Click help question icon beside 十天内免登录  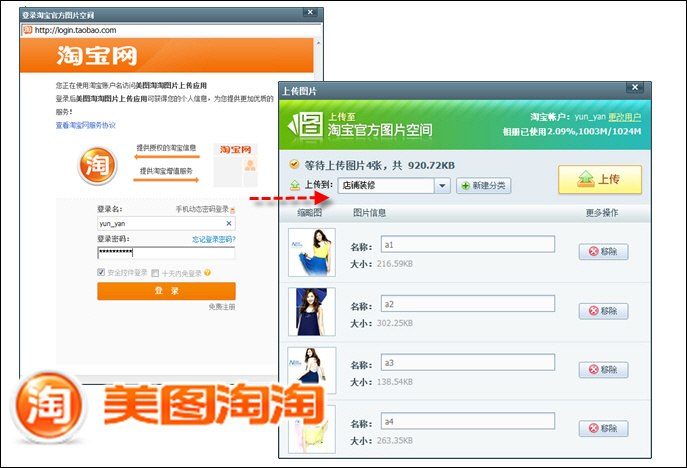(208, 273)
